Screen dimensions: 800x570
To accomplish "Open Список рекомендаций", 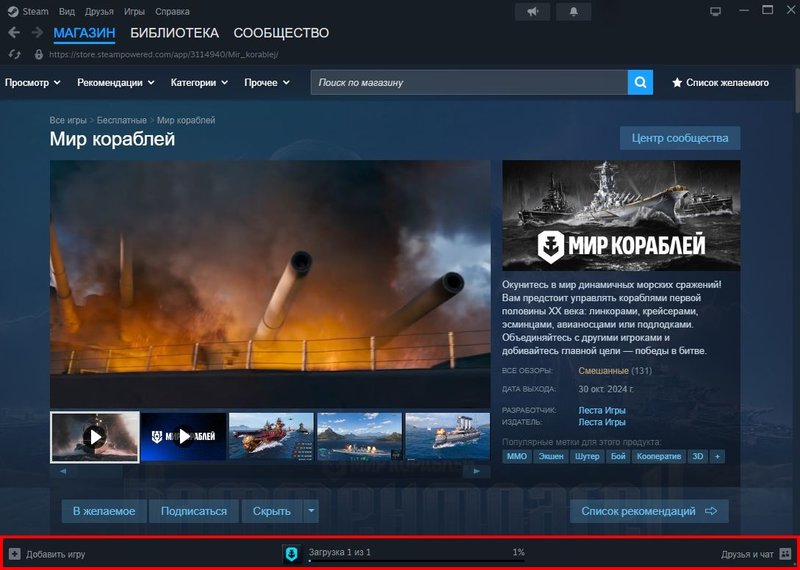I will 649,511.
